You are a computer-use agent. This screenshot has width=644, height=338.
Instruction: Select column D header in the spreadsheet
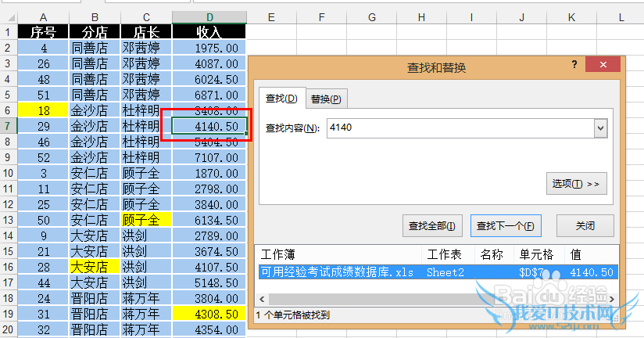click(209, 17)
